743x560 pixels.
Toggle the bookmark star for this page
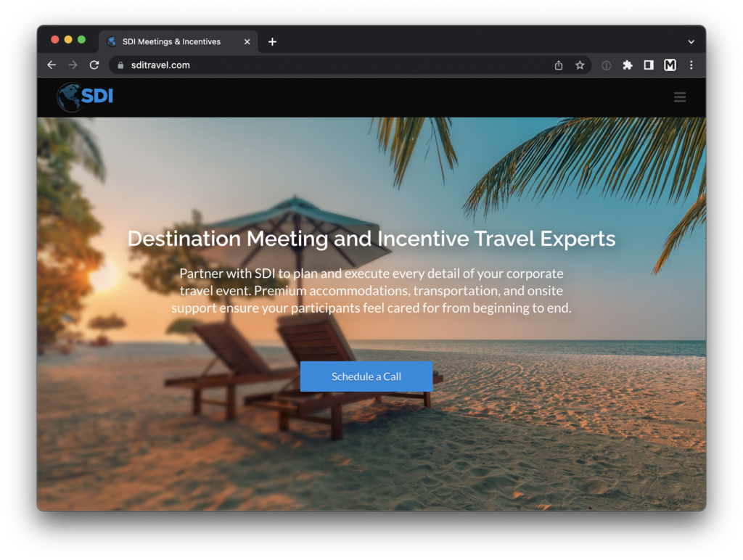tap(580, 65)
